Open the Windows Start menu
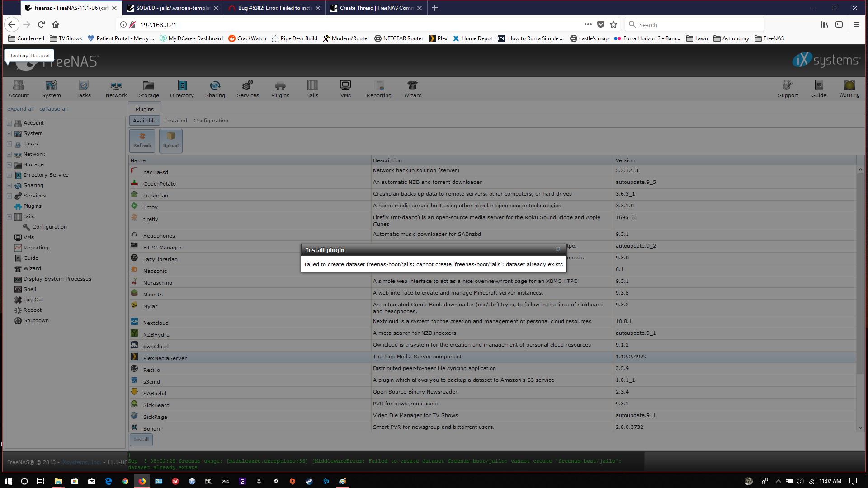Image resolution: width=868 pixels, height=488 pixels. coord(8,481)
